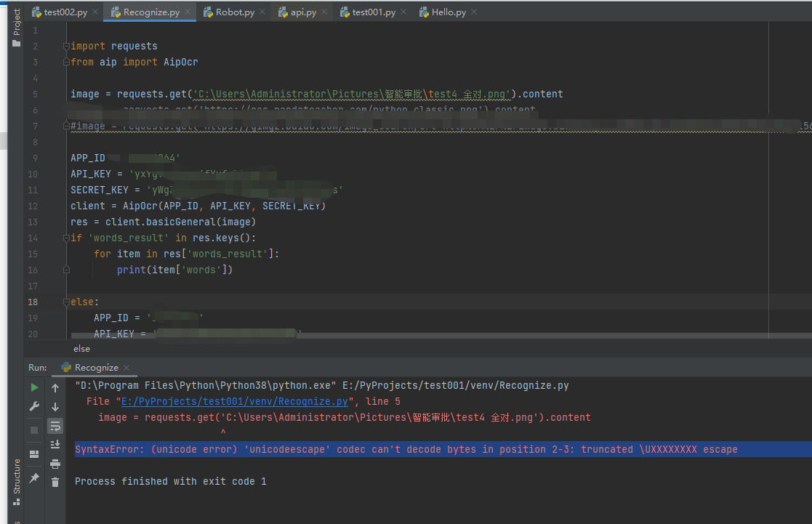812x524 pixels.
Task: Print the console output
Action: 55,464
